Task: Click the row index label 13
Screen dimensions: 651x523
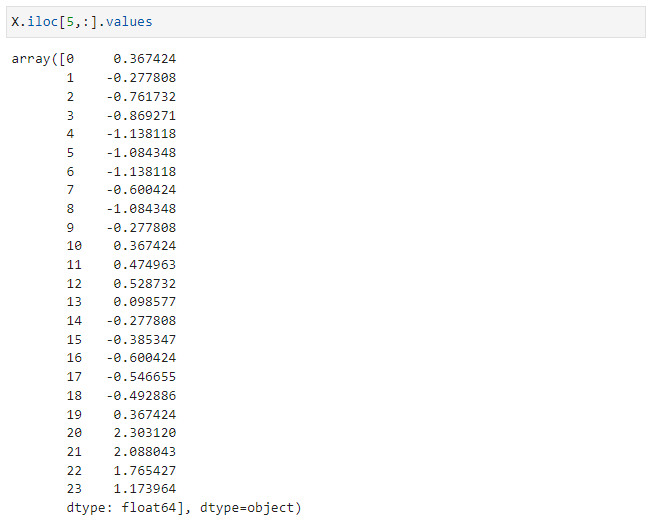Action: tap(74, 302)
